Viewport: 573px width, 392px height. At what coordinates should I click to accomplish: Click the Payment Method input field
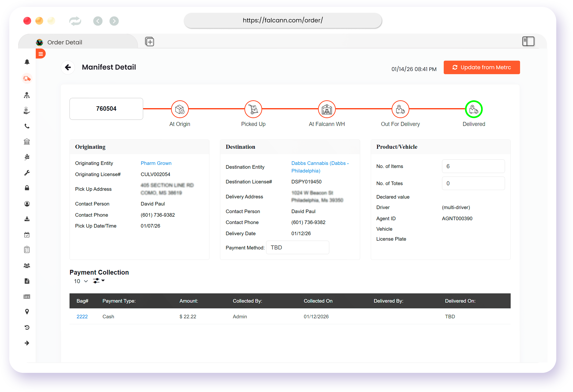[297, 248]
